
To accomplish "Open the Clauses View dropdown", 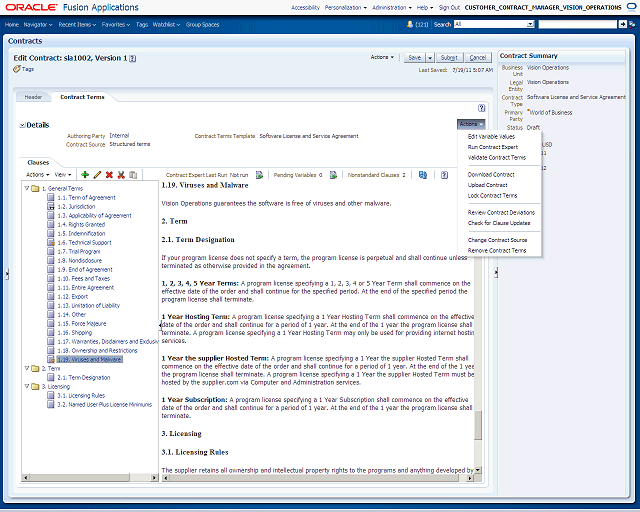I will point(63,175).
